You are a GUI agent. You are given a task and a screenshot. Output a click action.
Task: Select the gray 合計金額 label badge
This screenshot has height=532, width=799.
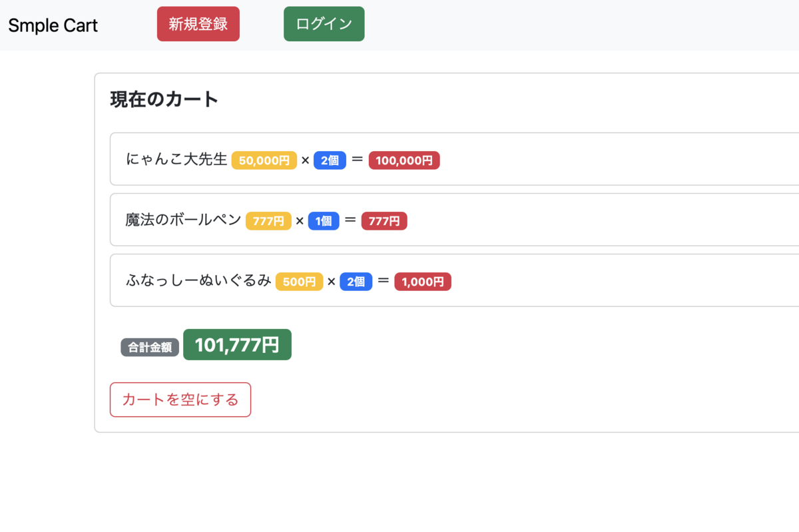click(x=149, y=346)
